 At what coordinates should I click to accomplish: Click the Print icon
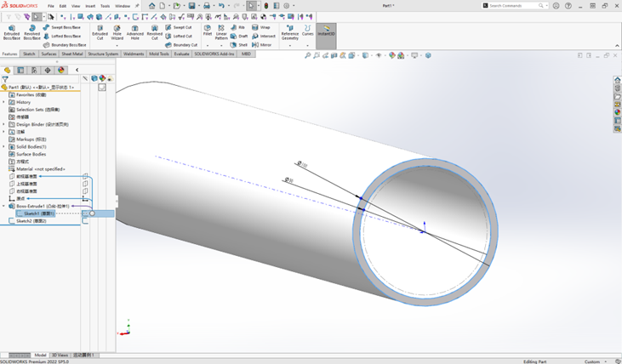pos(207,6)
